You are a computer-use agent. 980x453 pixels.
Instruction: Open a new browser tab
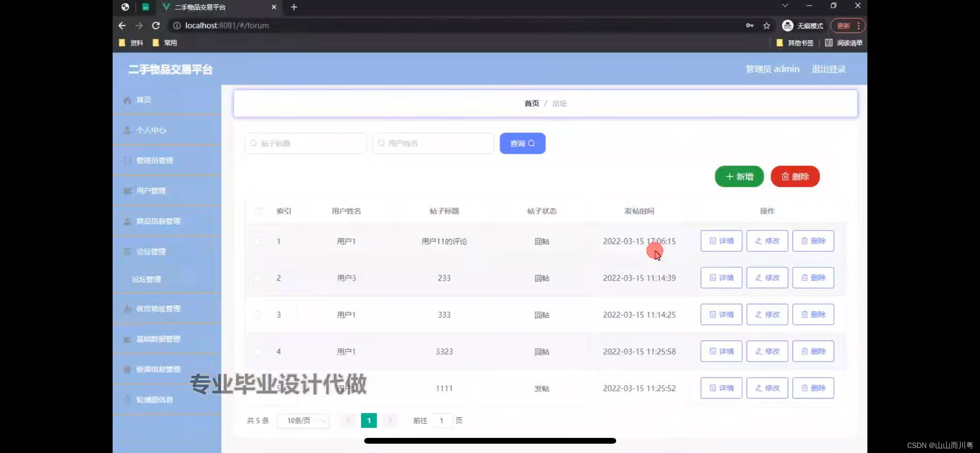click(x=294, y=7)
